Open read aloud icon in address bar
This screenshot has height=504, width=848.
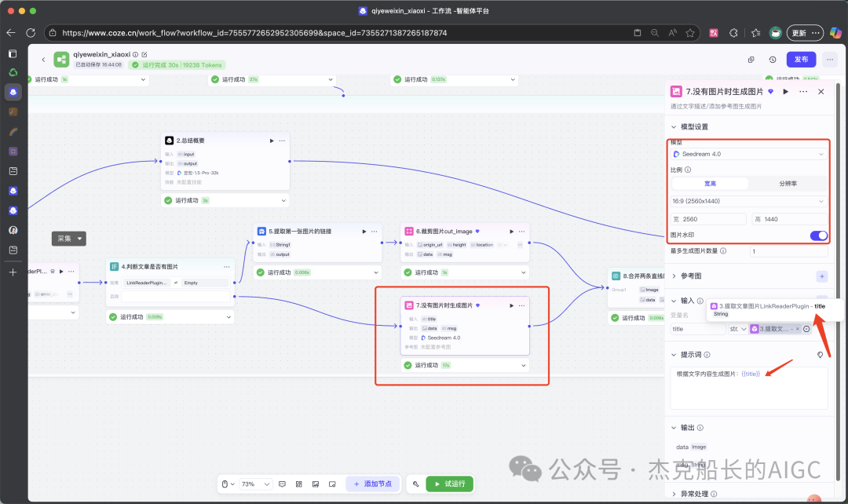673,33
